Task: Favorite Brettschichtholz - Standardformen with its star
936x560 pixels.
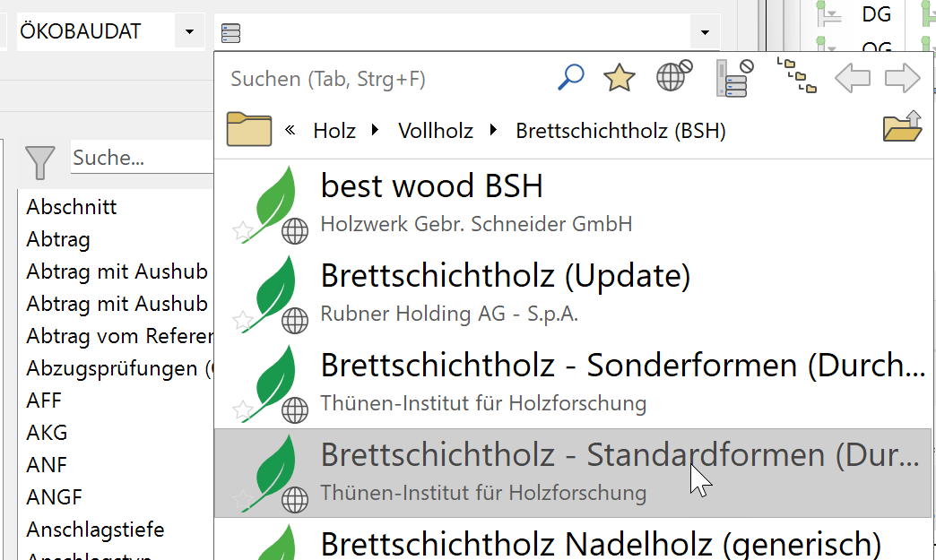Action: (x=242, y=500)
